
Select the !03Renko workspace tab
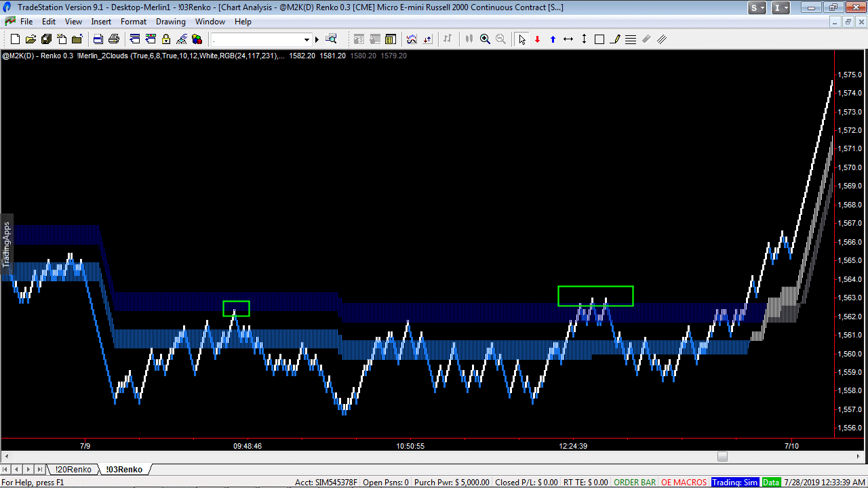pyautogui.click(x=124, y=469)
